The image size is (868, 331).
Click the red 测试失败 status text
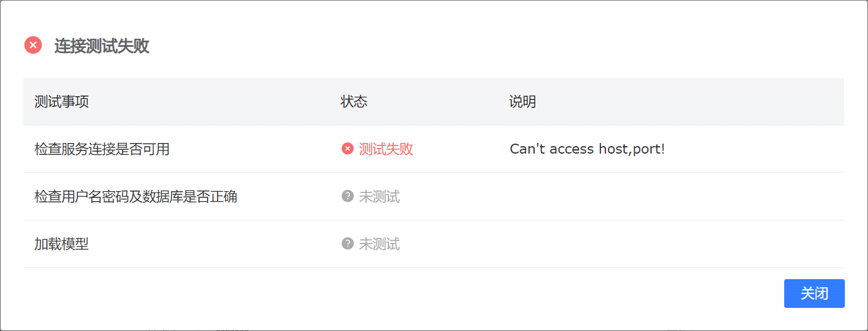(x=386, y=149)
